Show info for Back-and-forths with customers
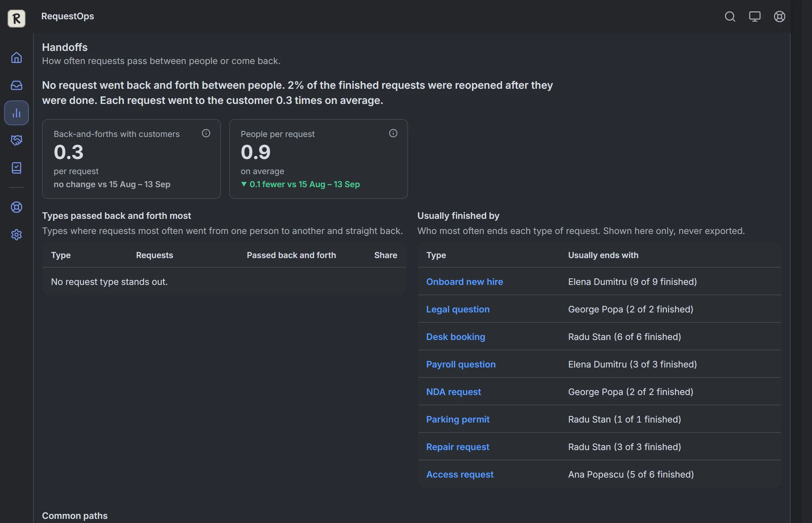Screen dimensions: 812x523 click(206, 133)
